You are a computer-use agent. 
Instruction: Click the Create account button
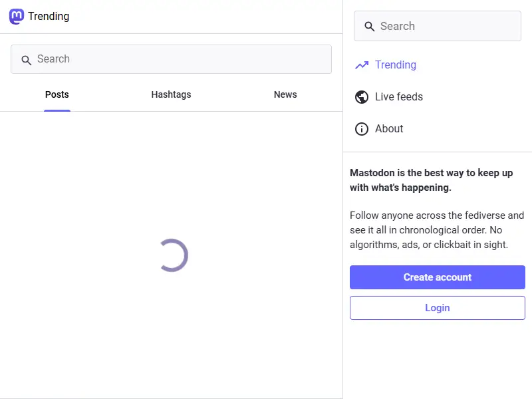[438, 277]
